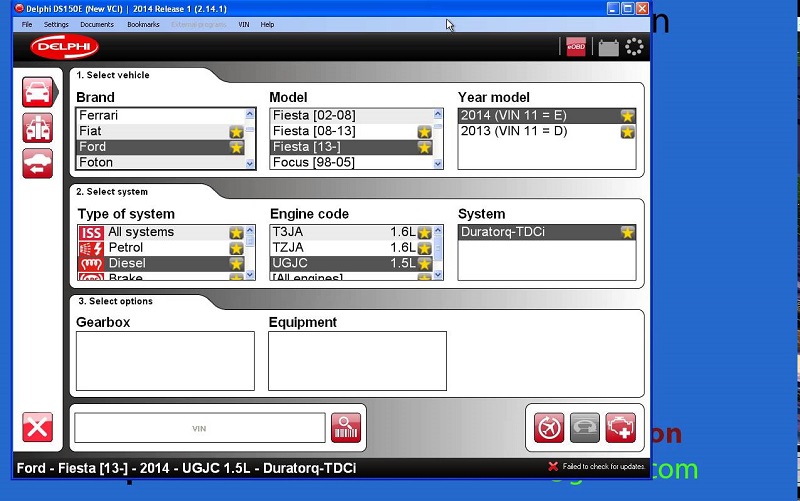The height and width of the screenshot is (501, 800).
Task: Click Engine code scroll down arrow
Action: 438,275
